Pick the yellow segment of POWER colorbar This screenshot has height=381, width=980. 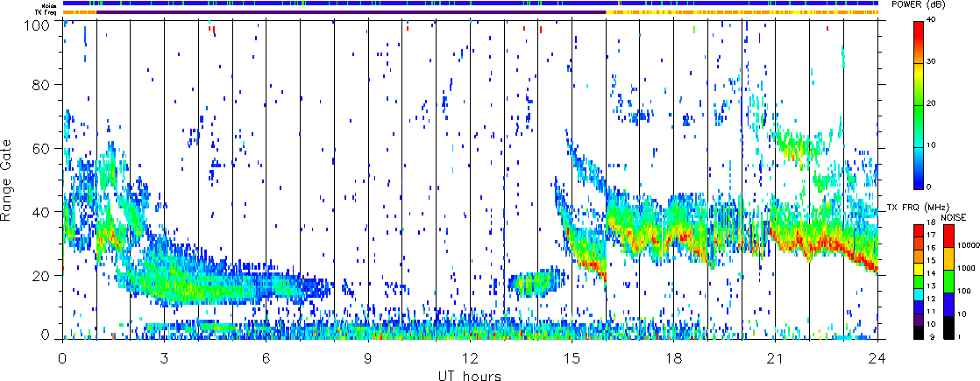[x=919, y=74]
